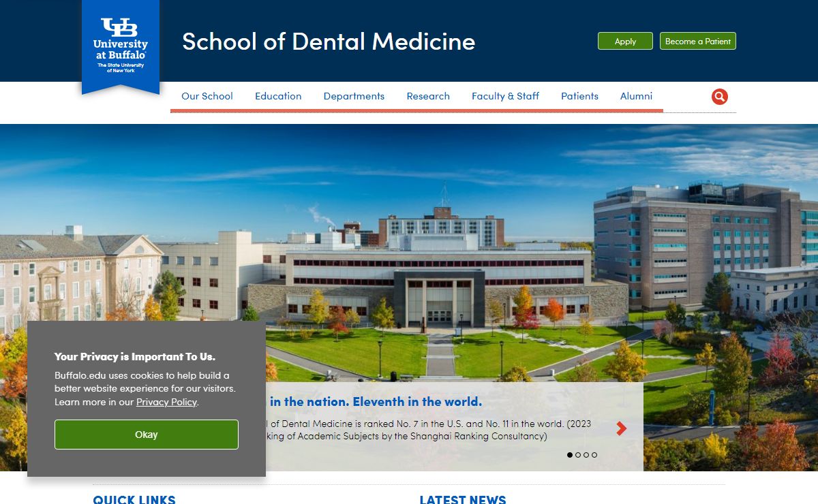Open the Eleventh in the world headline
The height and width of the screenshot is (504, 818).
coord(376,401)
